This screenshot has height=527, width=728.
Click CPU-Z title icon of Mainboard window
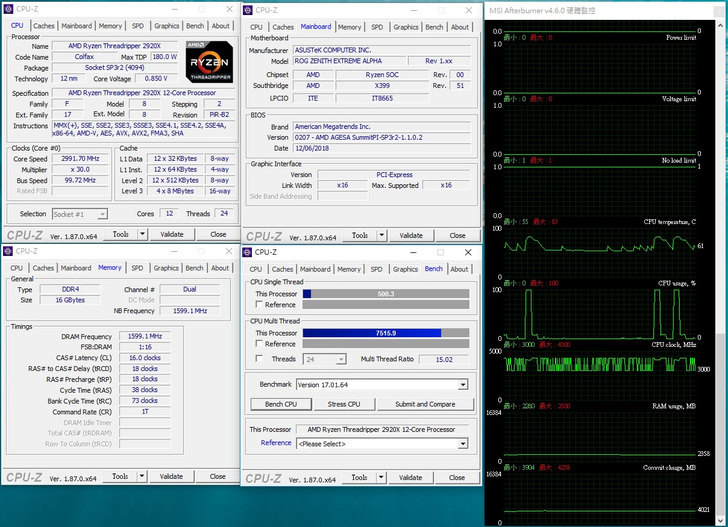click(250, 10)
